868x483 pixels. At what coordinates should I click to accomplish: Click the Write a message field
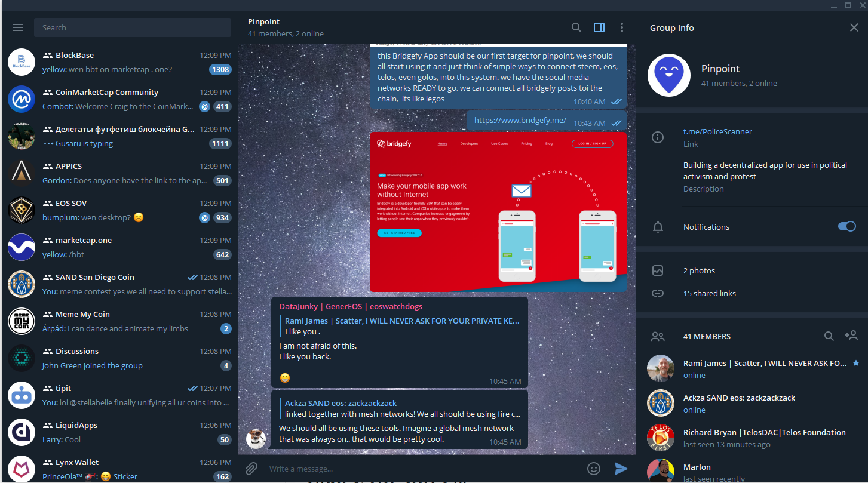(424, 469)
